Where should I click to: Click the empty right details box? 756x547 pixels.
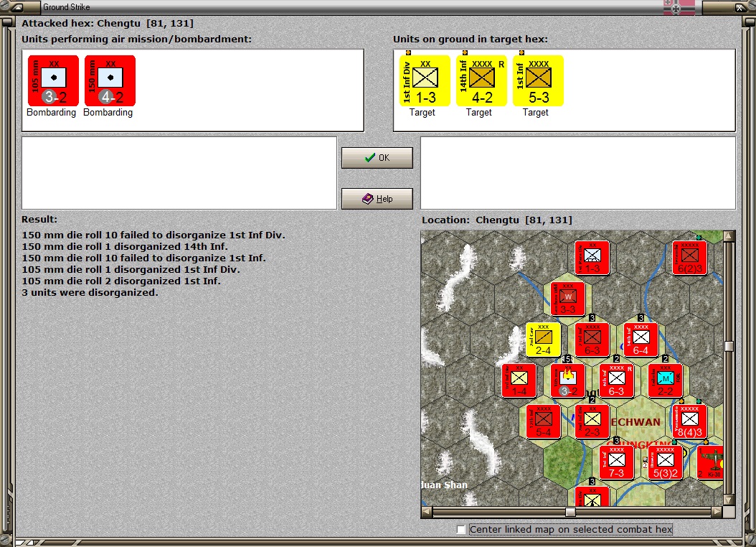(578, 173)
